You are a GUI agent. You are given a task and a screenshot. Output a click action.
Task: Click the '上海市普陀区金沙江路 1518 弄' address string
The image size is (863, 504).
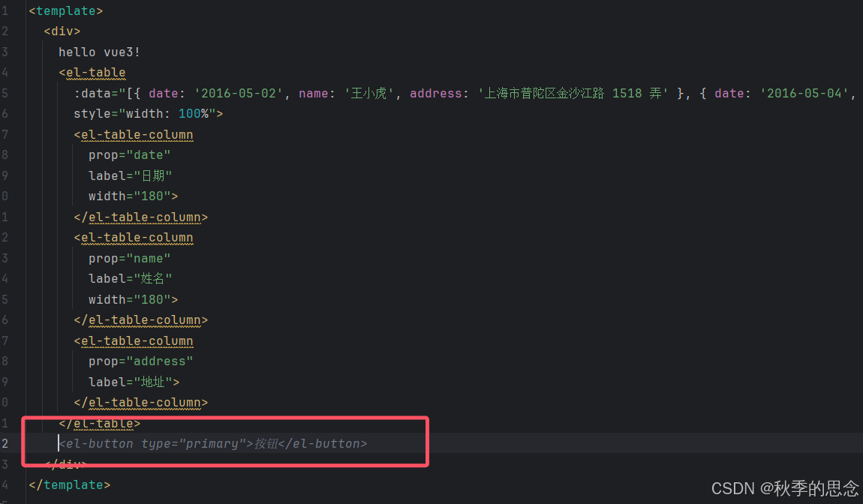pyautogui.click(x=573, y=94)
